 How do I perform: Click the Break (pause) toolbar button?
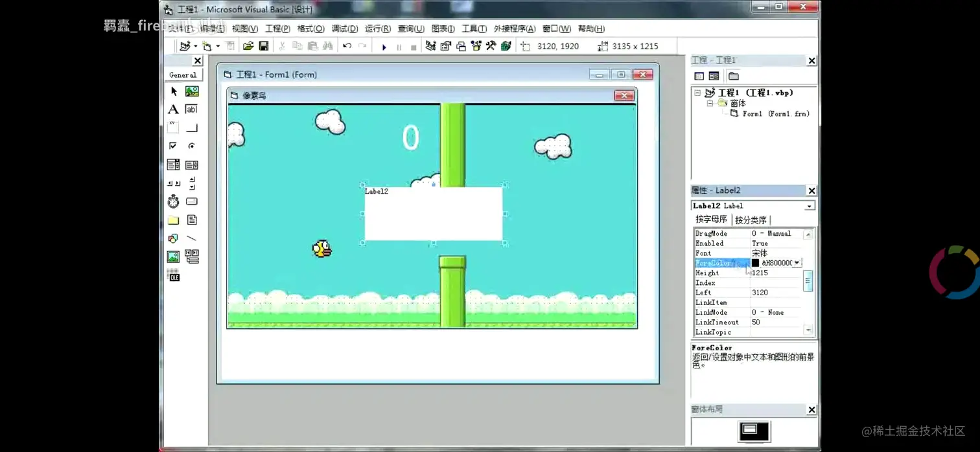click(x=399, y=47)
